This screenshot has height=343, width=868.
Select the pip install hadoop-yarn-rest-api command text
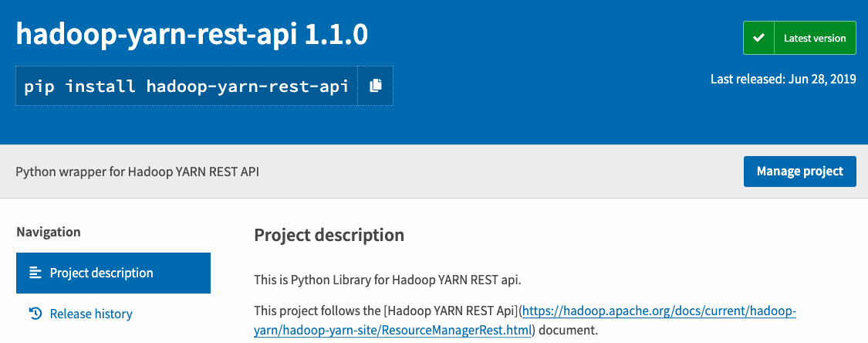pos(187,86)
